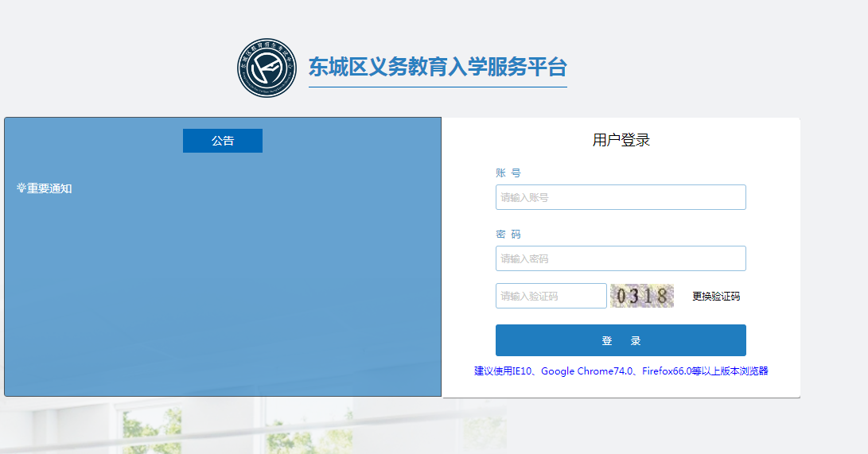This screenshot has width=868, height=454.
Task: Click IE10 in the browser hint
Action: pyautogui.click(x=520, y=371)
